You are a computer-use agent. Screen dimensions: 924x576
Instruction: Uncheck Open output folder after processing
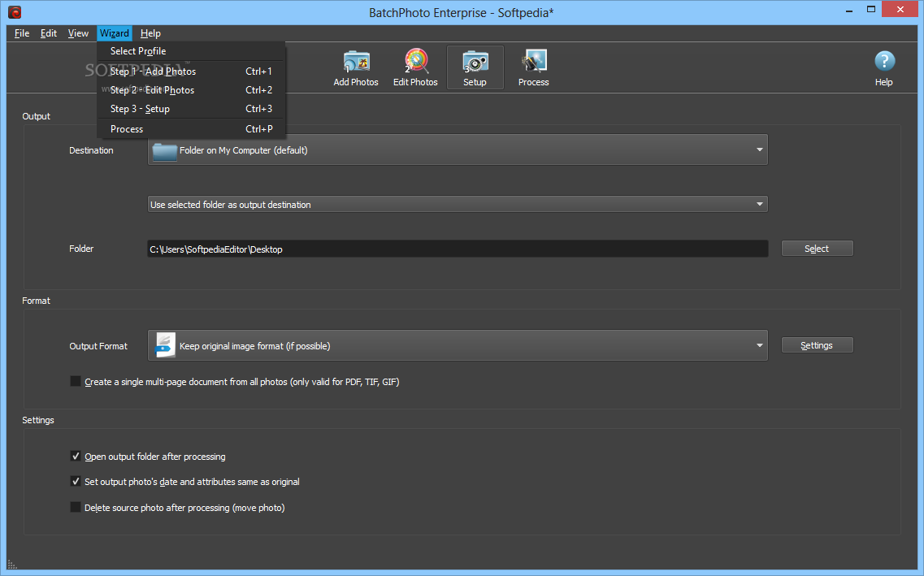pos(76,457)
